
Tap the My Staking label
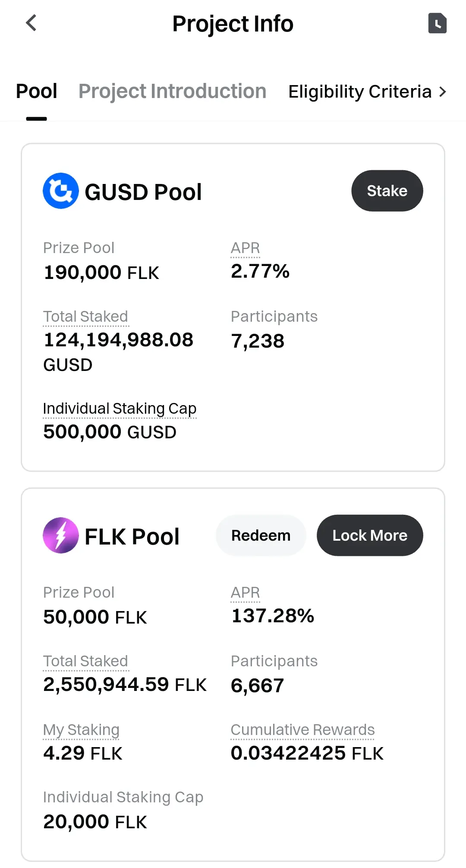[81, 730]
